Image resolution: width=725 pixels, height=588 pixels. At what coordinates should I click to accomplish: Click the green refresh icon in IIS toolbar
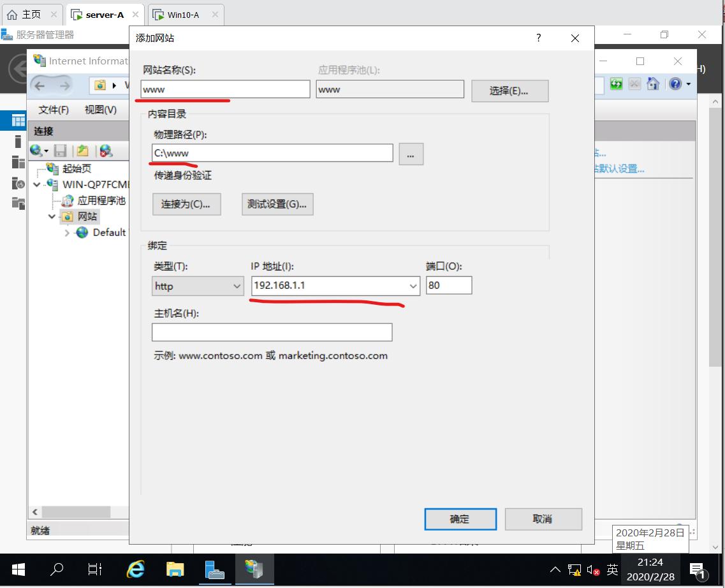point(616,84)
